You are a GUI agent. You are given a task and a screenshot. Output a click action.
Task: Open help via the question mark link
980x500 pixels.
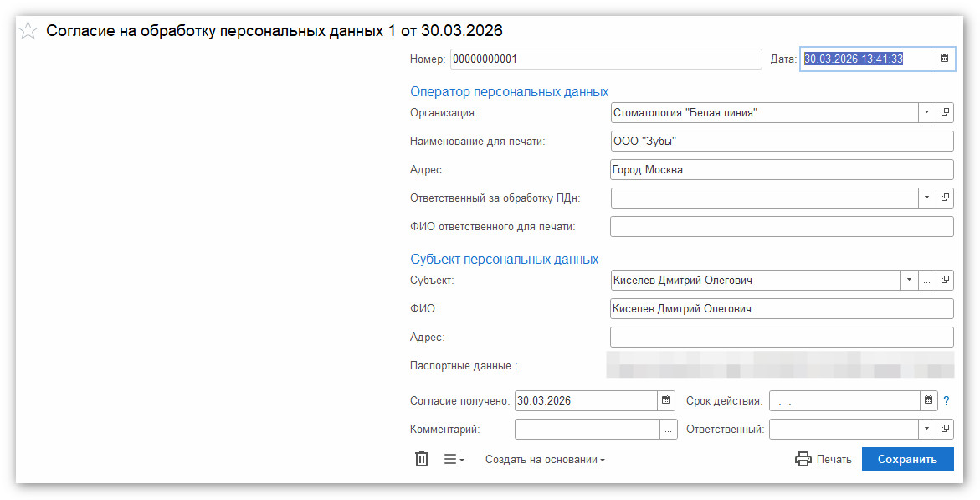point(946,400)
